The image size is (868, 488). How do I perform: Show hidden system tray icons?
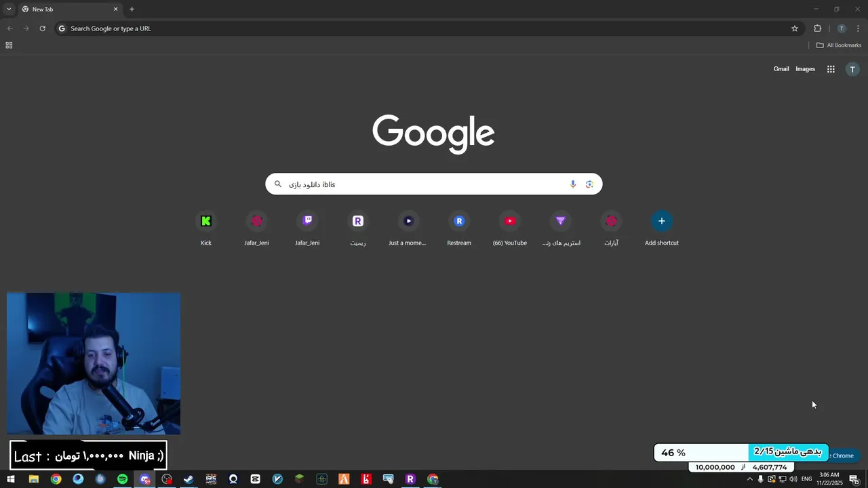point(749,479)
